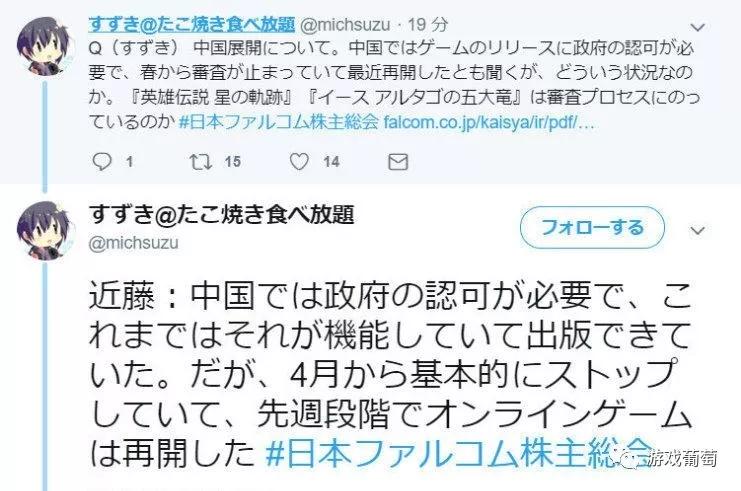Click the retweet count 15

[233, 162]
